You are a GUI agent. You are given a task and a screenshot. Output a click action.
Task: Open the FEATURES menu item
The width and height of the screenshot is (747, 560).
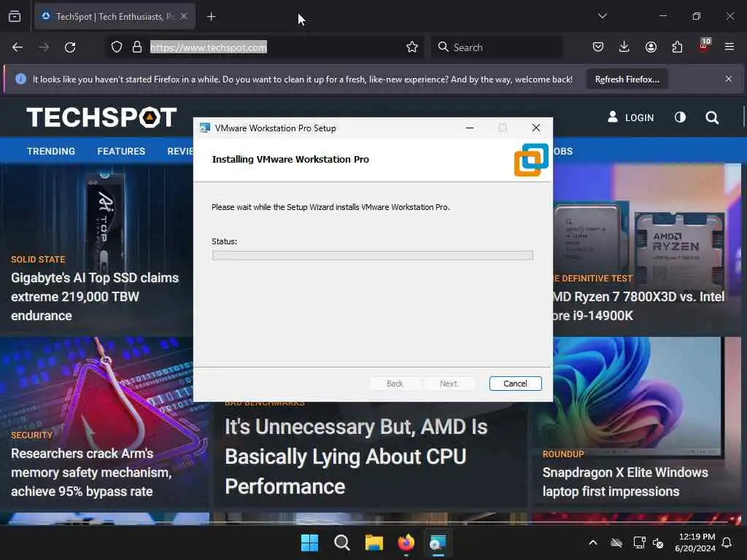click(x=121, y=152)
